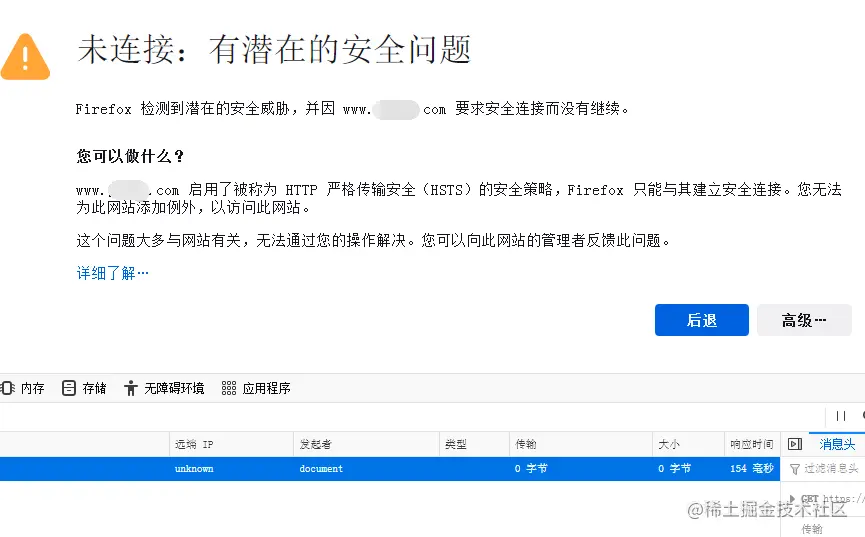The height and width of the screenshot is (537, 865).
Task: Sort by the 响应时间 column header
Action: coord(752,444)
